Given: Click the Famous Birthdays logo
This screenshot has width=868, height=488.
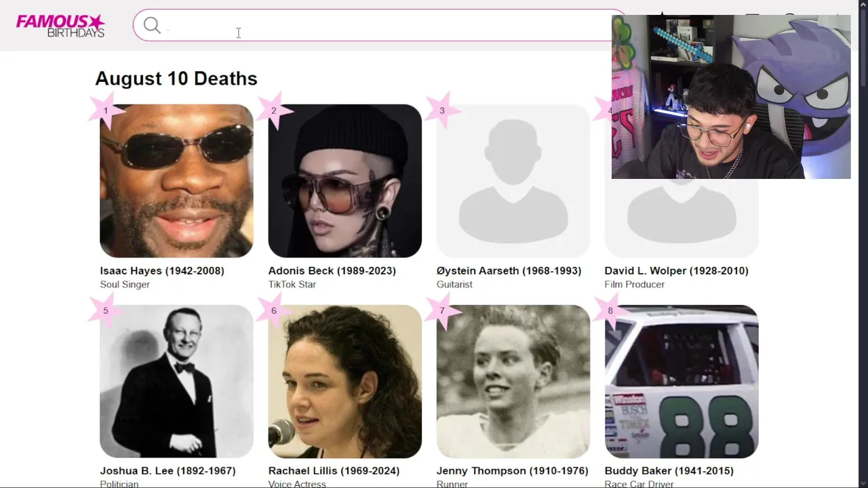Looking at the screenshot, I should [60, 26].
